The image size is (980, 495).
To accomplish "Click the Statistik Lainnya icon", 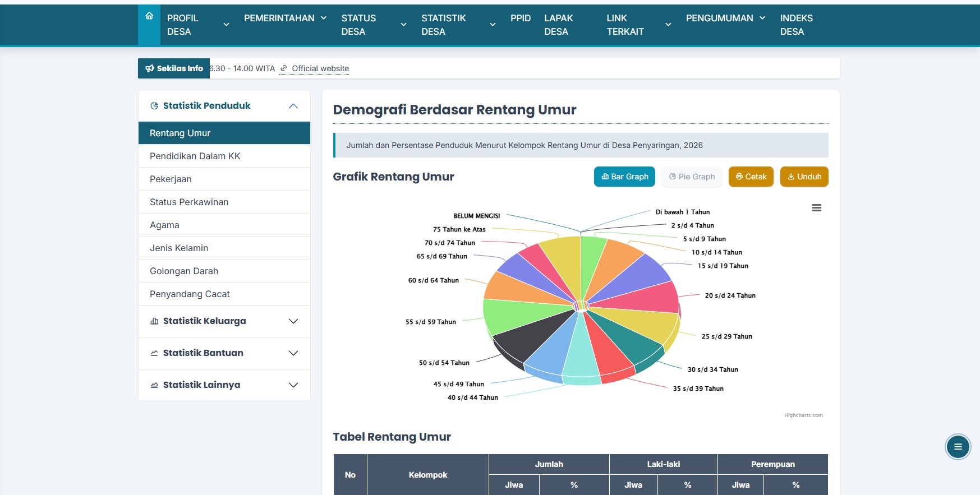I will [154, 385].
